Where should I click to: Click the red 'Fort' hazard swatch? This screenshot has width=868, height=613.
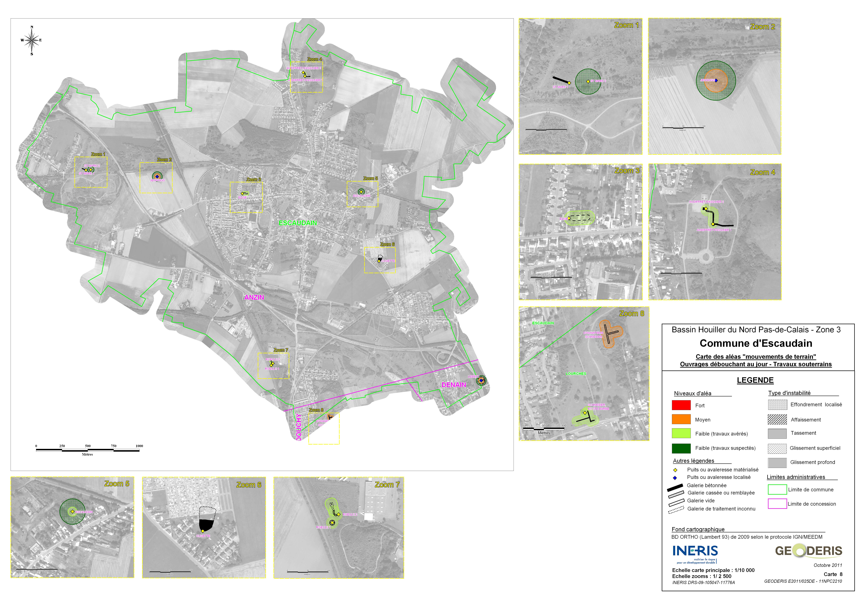(681, 405)
